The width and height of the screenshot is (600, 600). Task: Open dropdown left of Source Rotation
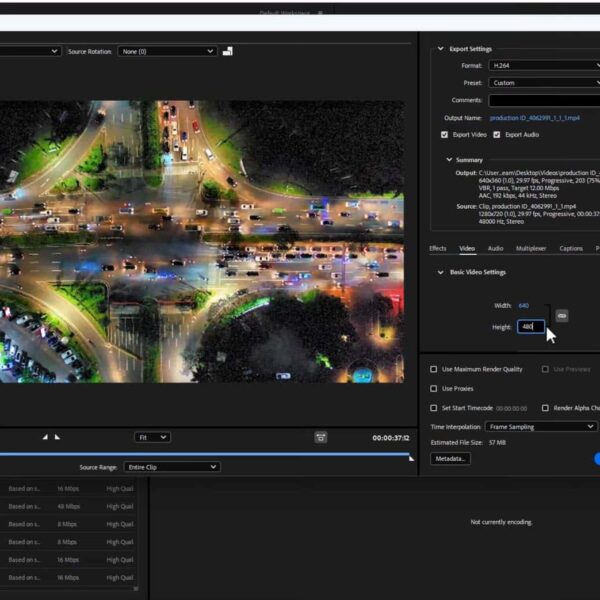pyautogui.click(x=30, y=51)
